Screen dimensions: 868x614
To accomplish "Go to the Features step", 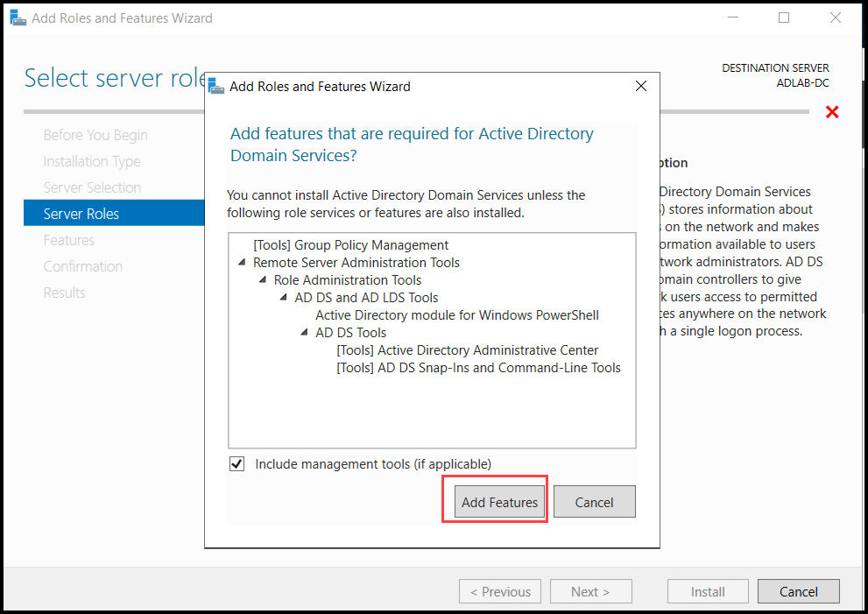I will [68, 240].
